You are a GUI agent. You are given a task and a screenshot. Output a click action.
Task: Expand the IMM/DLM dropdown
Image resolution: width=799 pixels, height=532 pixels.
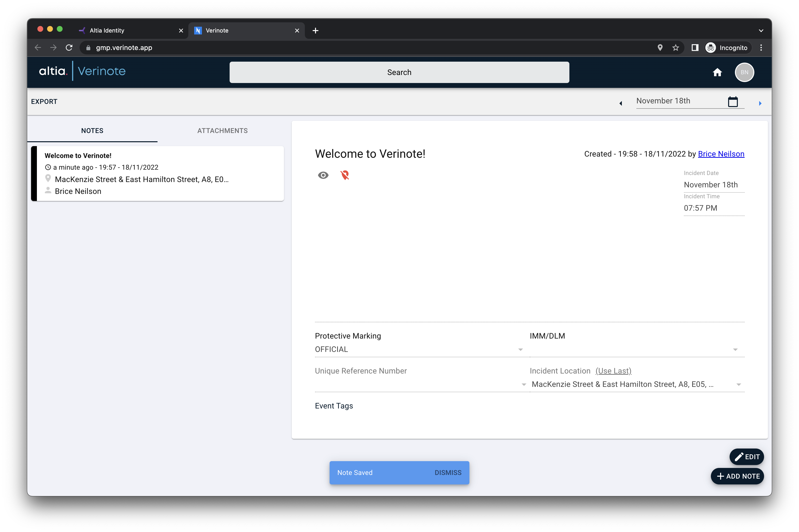[x=735, y=349]
